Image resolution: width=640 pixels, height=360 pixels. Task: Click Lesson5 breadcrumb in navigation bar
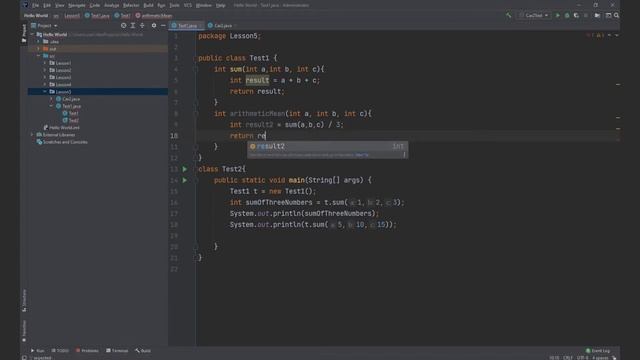click(x=72, y=16)
